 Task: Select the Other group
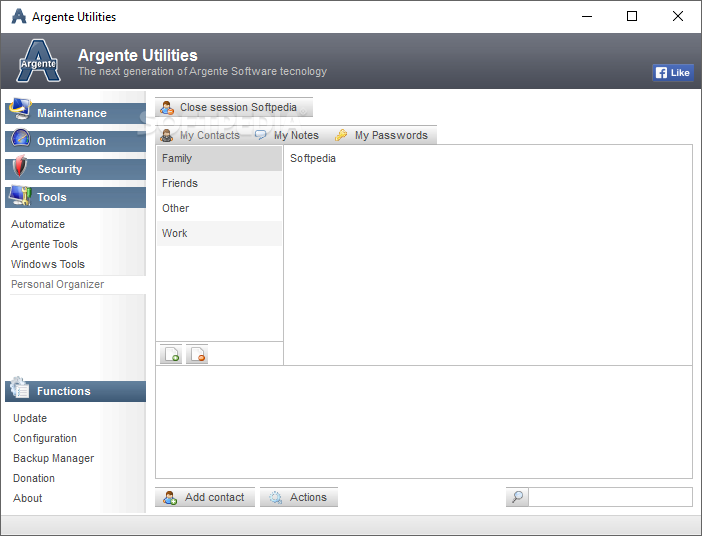pyautogui.click(x=219, y=209)
